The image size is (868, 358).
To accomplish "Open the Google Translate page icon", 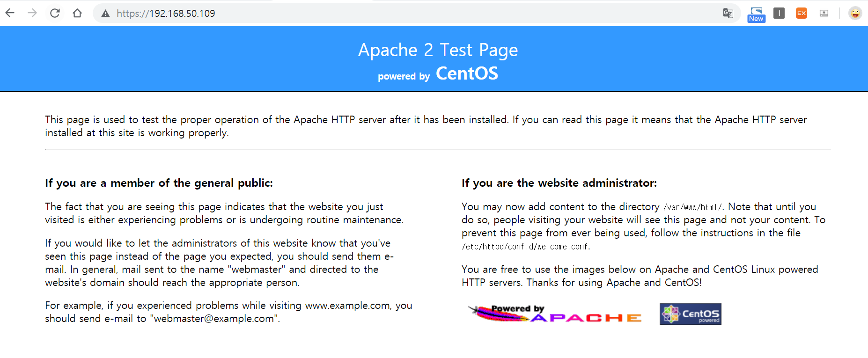I will click(x=728, y=13).
